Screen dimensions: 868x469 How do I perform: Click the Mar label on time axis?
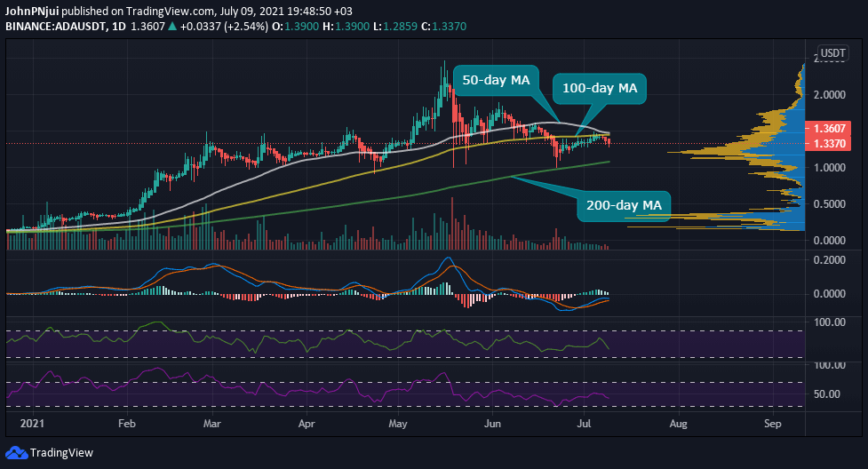(x=211, y=424)
